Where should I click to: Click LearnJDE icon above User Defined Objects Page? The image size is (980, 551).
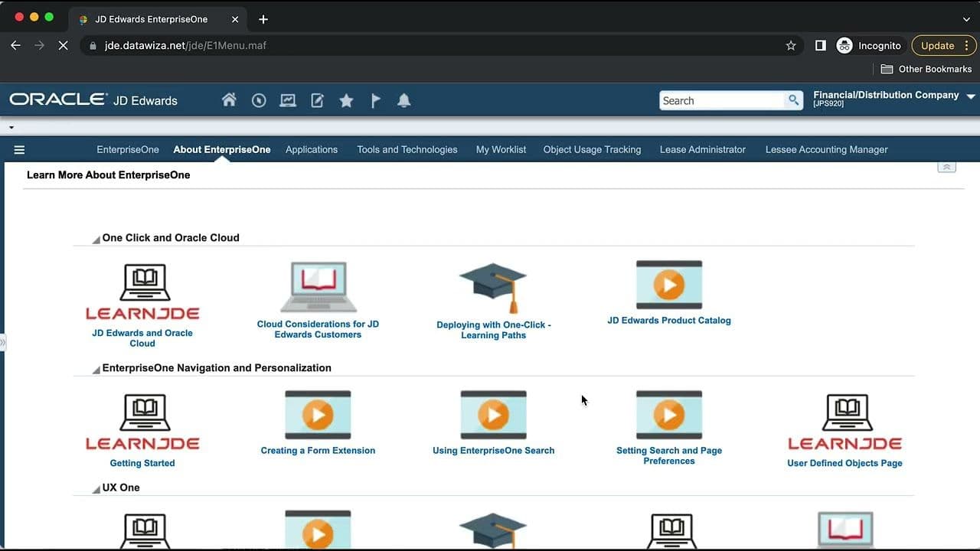click(845, 422)
